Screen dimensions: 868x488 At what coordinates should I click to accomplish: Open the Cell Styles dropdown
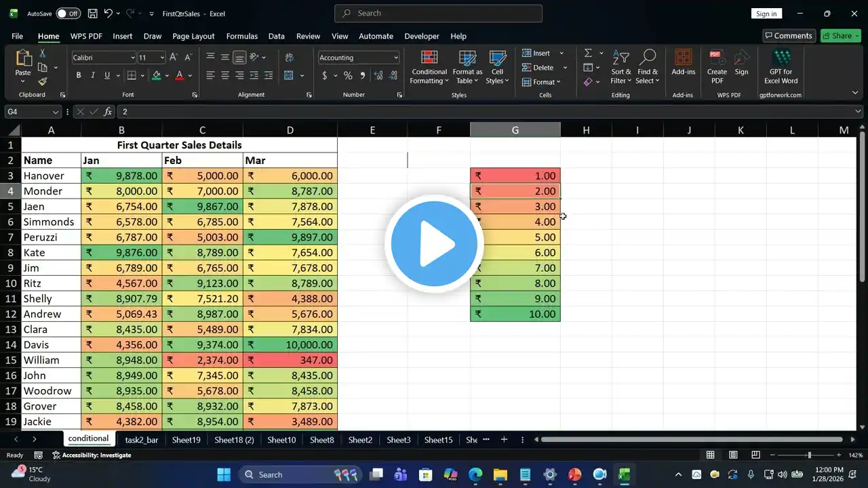(498, 66)
